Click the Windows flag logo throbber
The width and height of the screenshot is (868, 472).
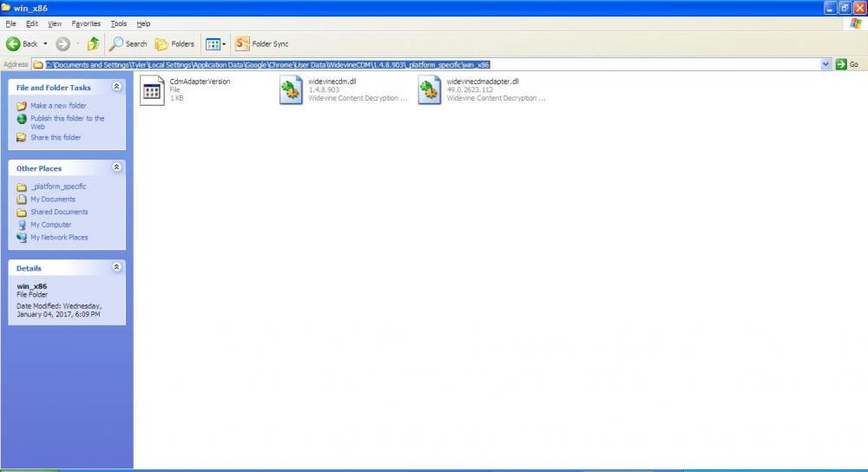coord(856,23)
